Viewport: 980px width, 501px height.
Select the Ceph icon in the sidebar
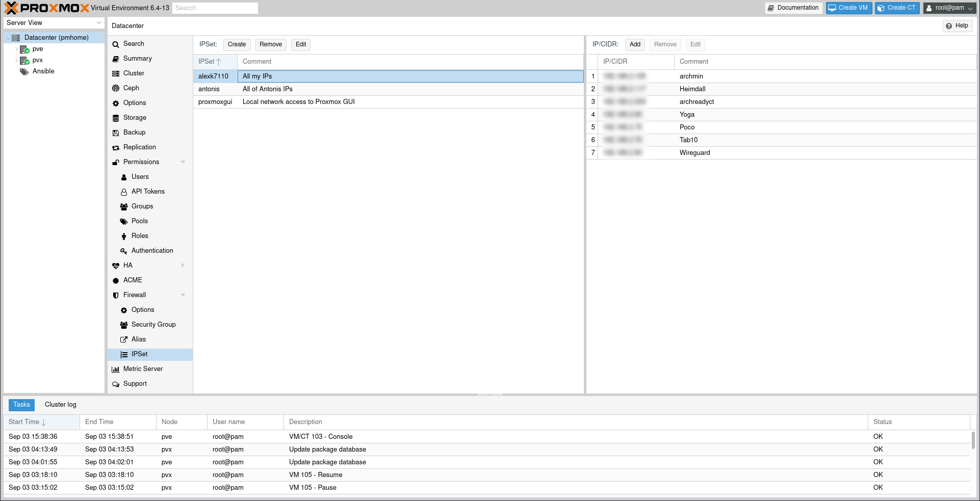click(117, 88)
